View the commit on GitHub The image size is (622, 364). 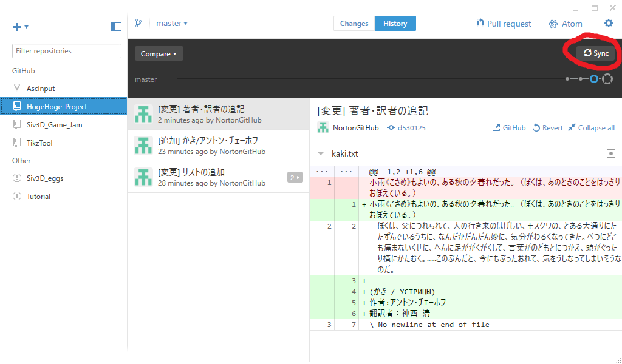tap(509, 127)
